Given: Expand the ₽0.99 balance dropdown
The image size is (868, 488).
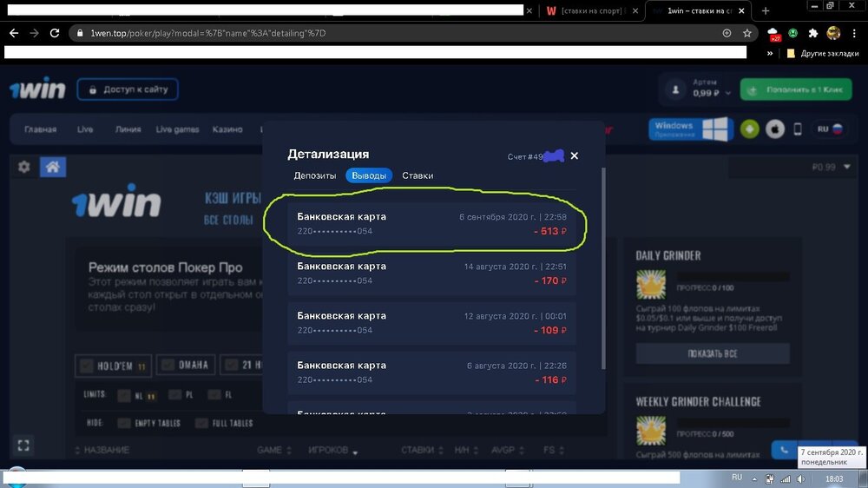Looking at the screenshot, I should pos(847,167).
